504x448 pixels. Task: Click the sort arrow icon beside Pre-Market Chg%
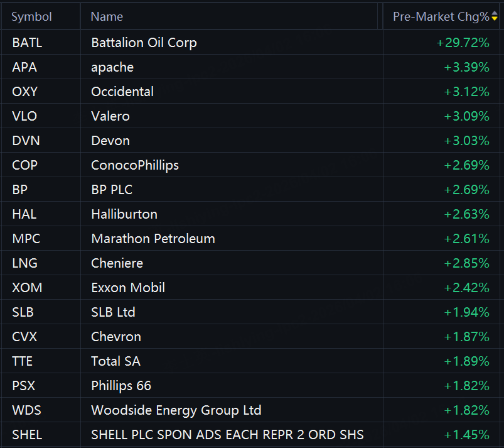(495, 17)
